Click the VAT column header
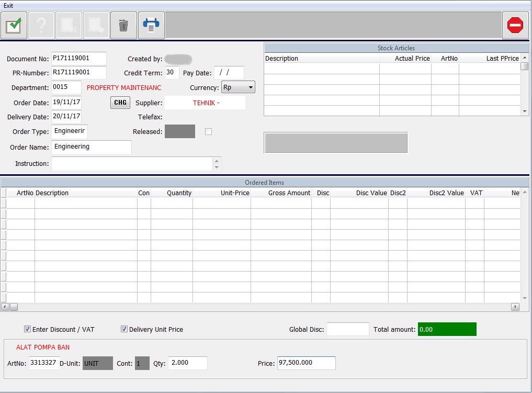This screenshot has height=393, width=532. click(474, 193)
